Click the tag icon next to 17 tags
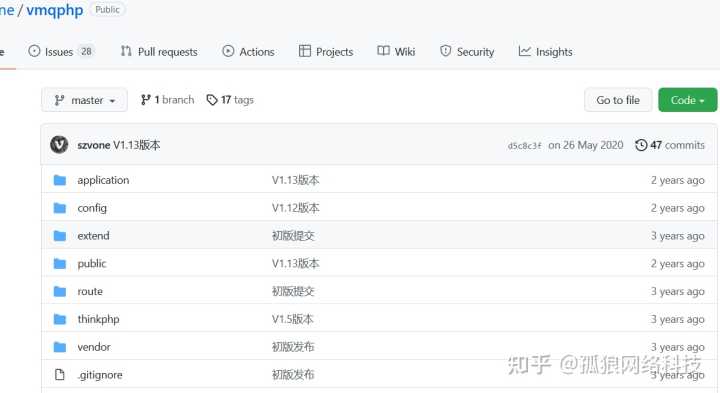This screenshot has height=393, width=720. click(212, 100)
